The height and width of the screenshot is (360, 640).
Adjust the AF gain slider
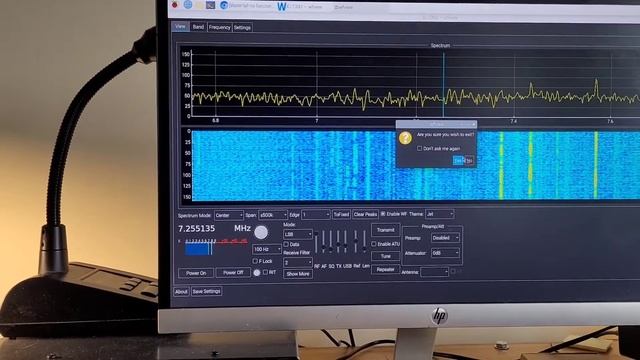point(324,242)
